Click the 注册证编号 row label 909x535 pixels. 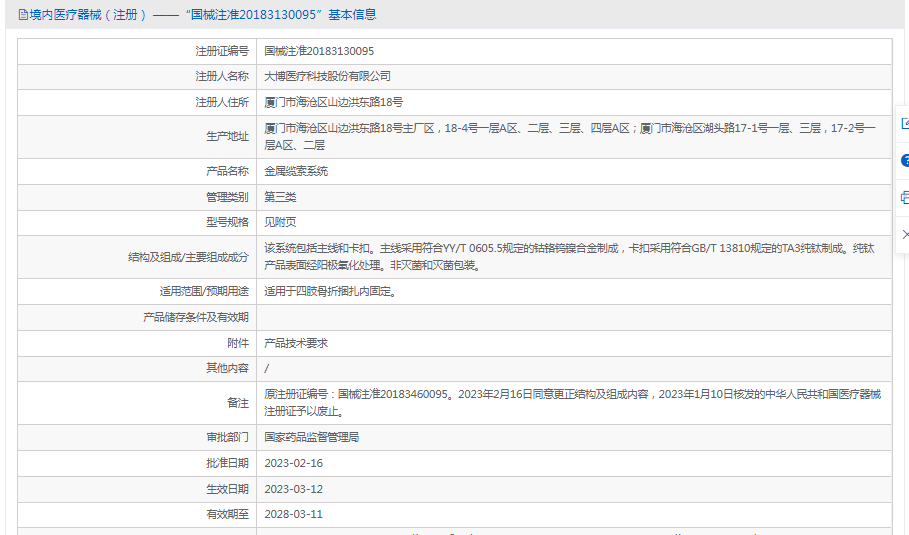point(222,51)
